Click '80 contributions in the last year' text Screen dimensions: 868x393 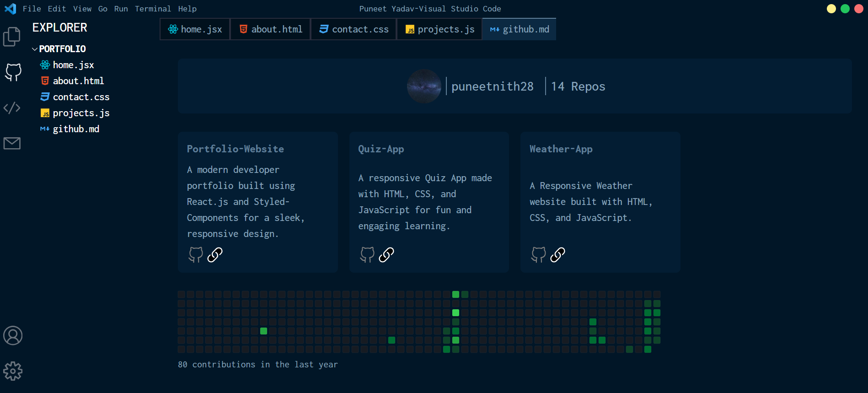point(258,365)
